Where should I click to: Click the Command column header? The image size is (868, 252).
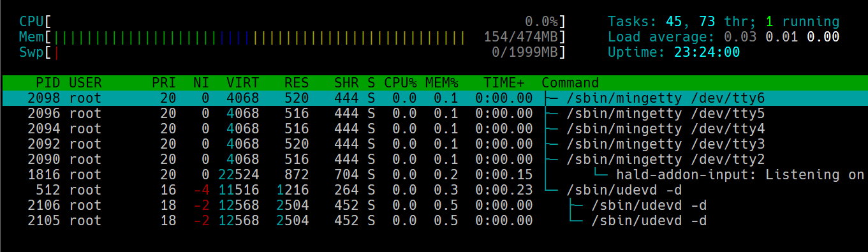click(x=570, y=83)
